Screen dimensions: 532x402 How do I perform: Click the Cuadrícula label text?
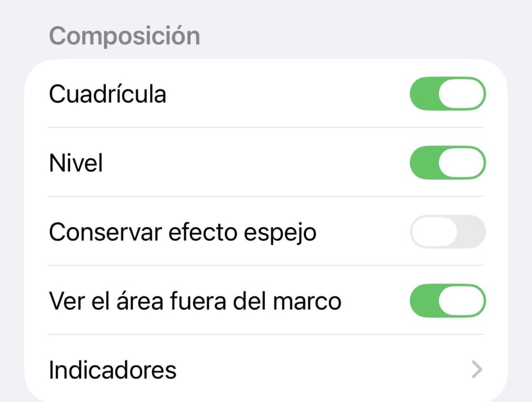[108, 94]
